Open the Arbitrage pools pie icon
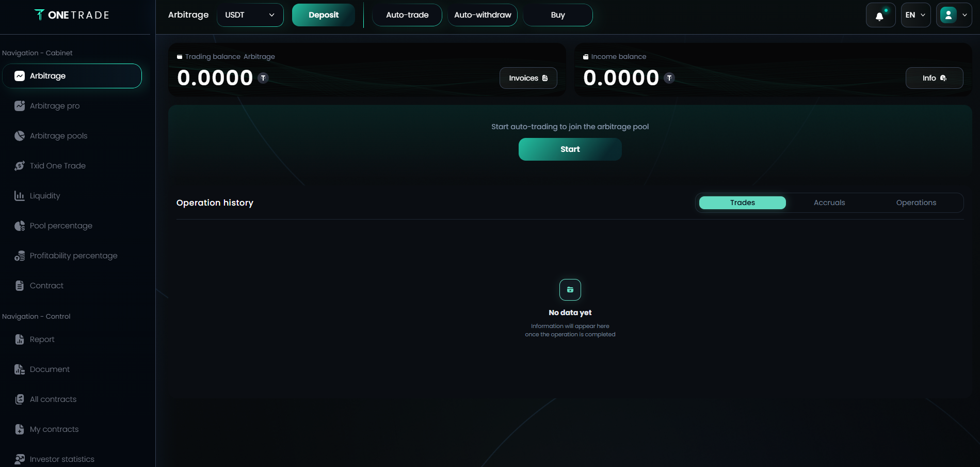980x467 pixels. (x=20, y=136)
